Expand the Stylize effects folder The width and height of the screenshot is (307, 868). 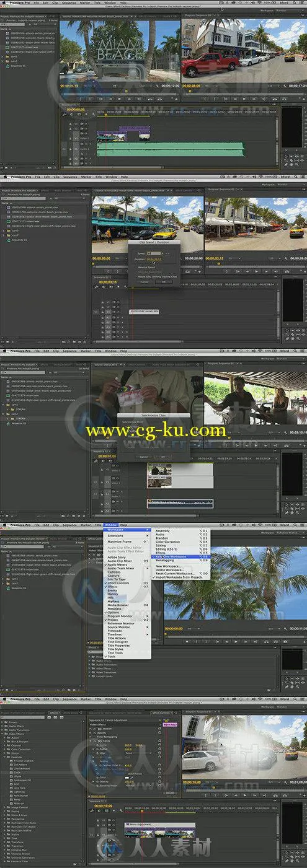pyautogui.click(x=4, y=834)
